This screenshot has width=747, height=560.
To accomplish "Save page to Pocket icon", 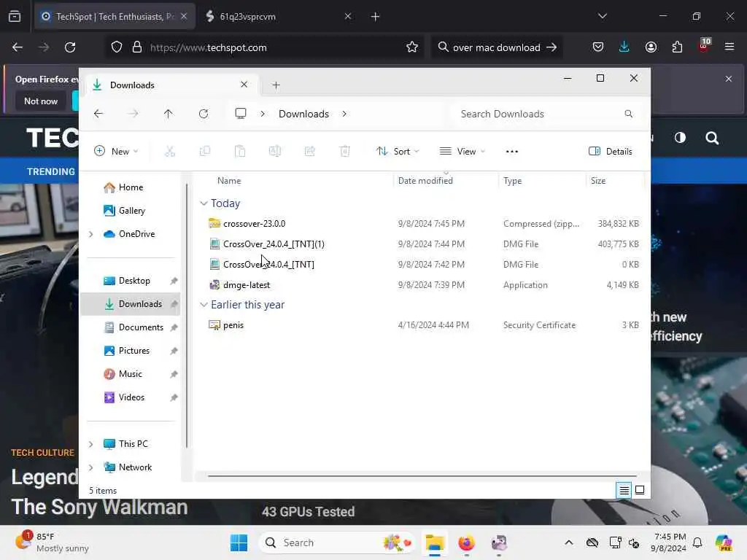I will 598,47.
